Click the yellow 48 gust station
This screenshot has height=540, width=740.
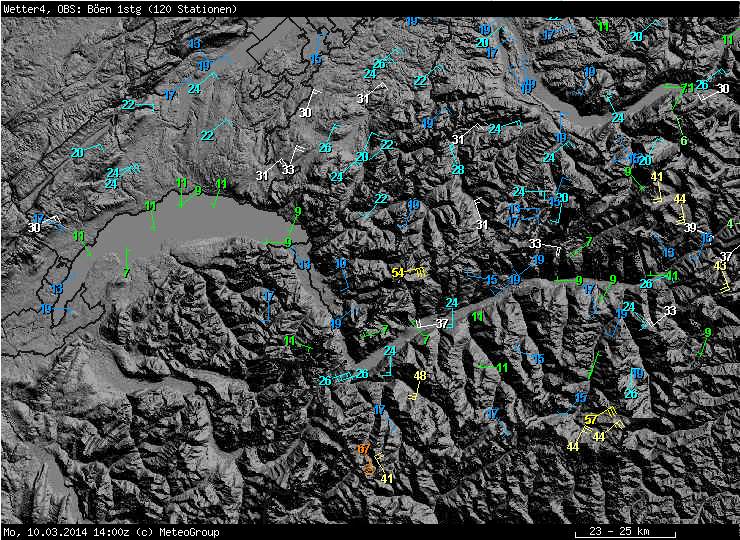pyautogui.click(x=420, y=376)
